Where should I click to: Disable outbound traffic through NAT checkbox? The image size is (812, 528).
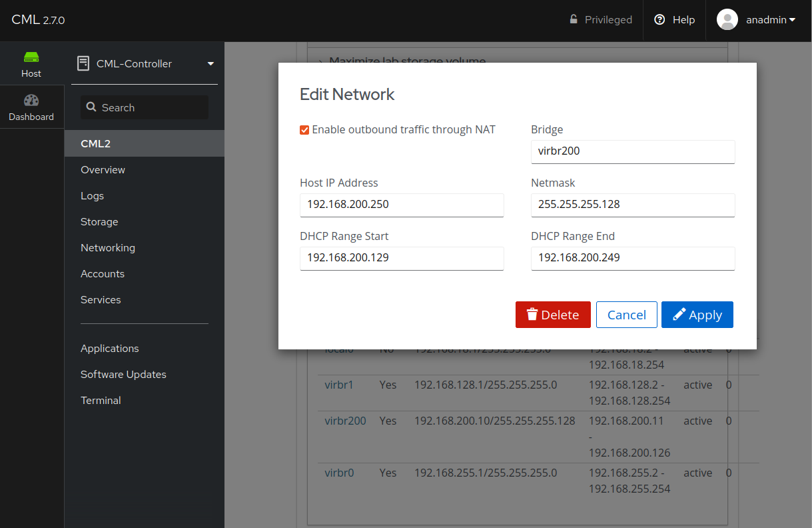click(x=304, y=130)
